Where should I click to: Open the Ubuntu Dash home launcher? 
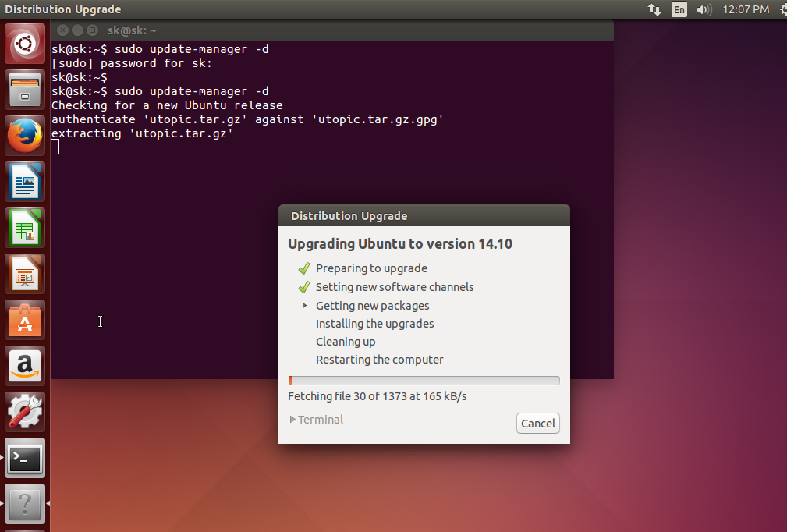tap(25, 44)
